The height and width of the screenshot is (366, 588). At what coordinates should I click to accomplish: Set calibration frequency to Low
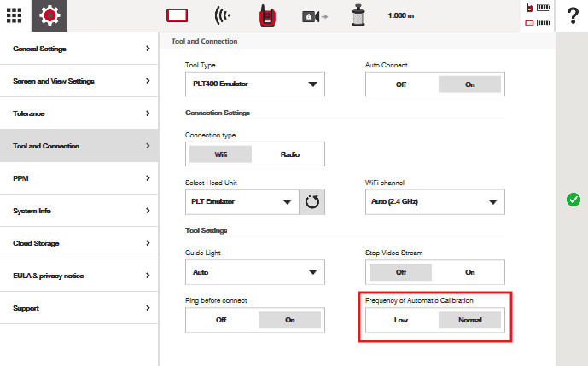click(x=401, y=320)
